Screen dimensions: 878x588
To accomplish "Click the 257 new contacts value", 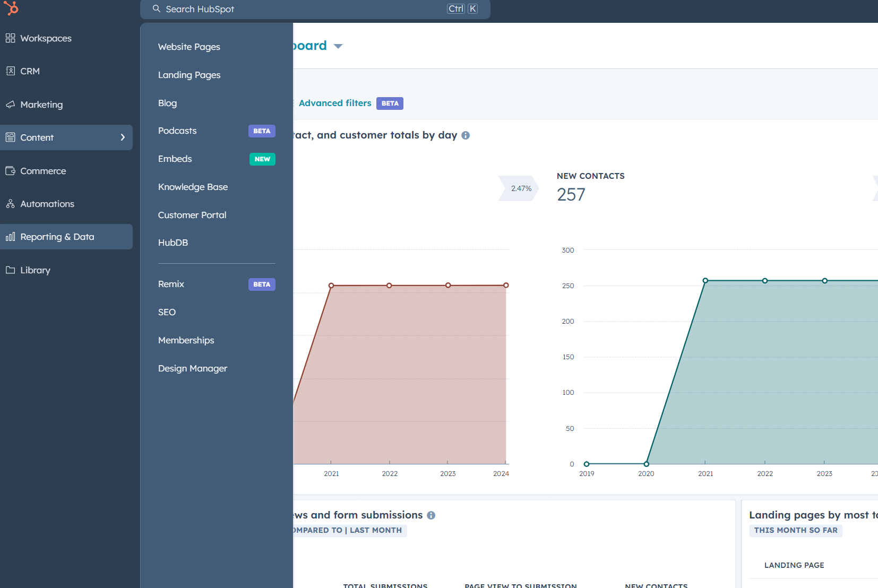I will [x=571, y=195].
